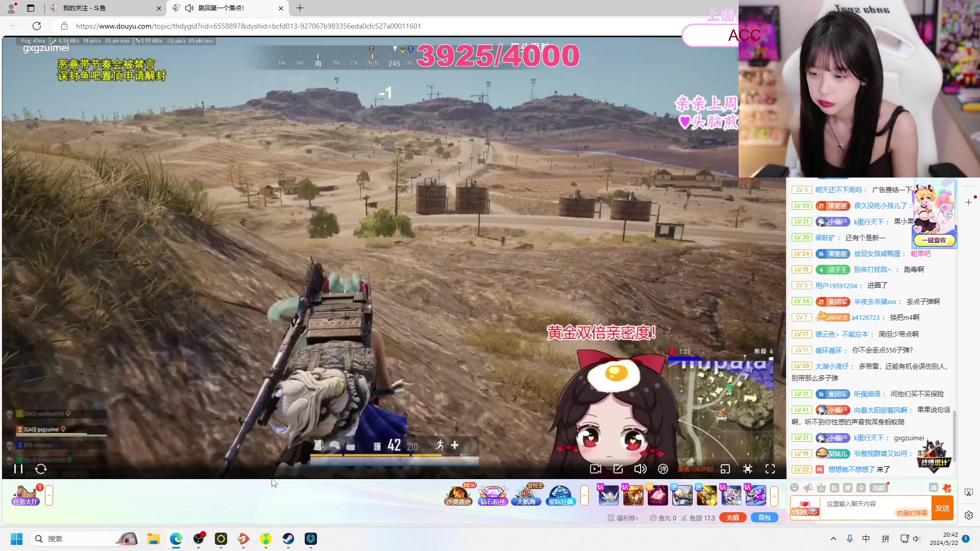Toggle danmaku bullet comments on the player
Image resolution: width=980 pixels, height=551 pixels.
tap(663, 469)
